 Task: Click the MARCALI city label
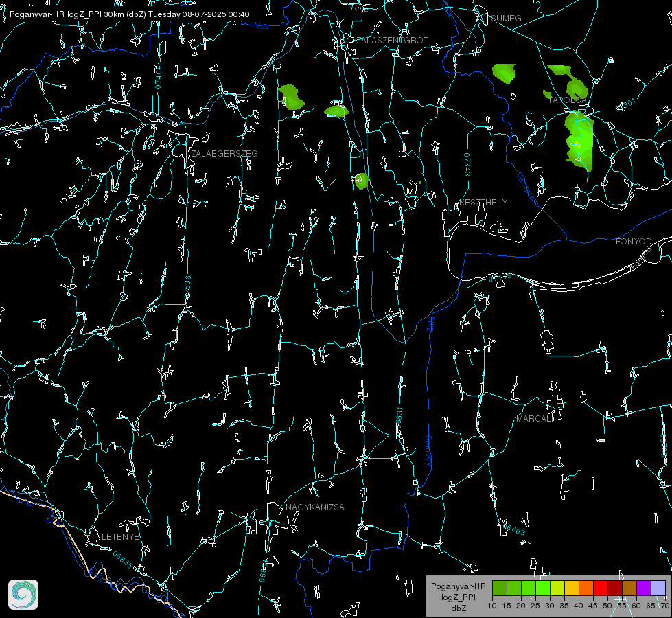(535, 419)
